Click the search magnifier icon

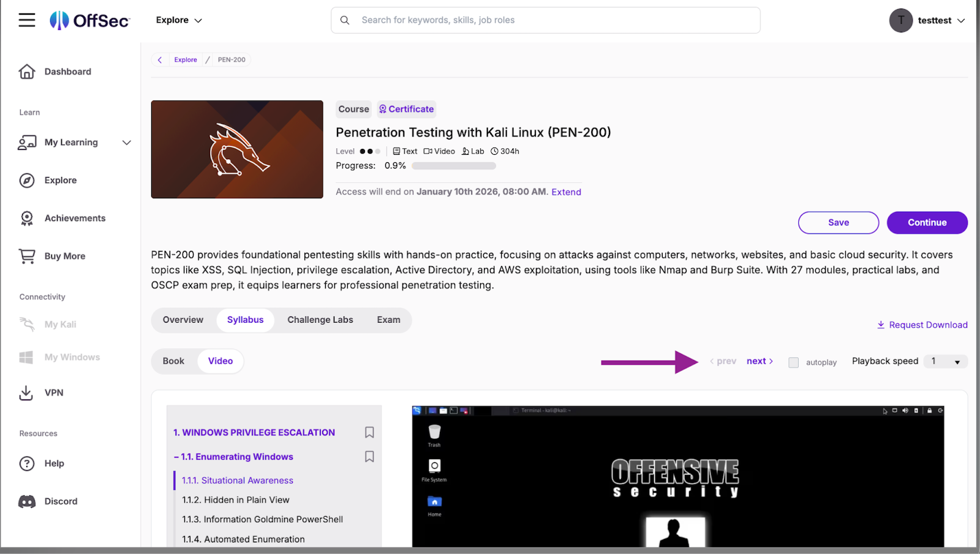click(x=345, y=20)
